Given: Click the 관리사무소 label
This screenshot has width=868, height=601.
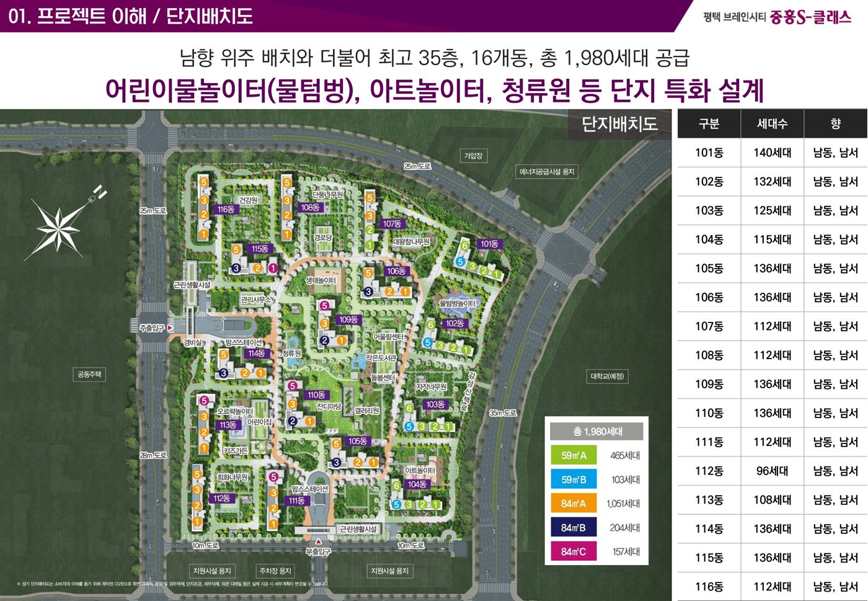Looking at the screenshot, I should pos(256,300).
